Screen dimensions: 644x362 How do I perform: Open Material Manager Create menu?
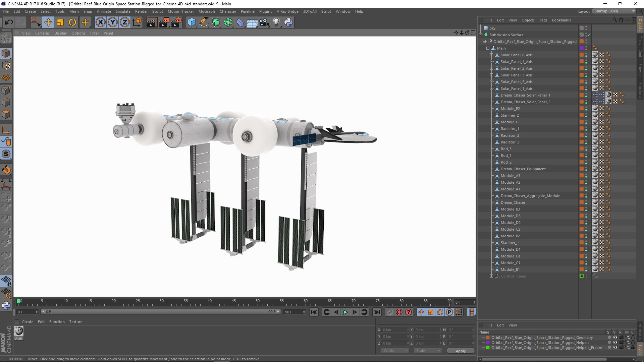(28, 322)
